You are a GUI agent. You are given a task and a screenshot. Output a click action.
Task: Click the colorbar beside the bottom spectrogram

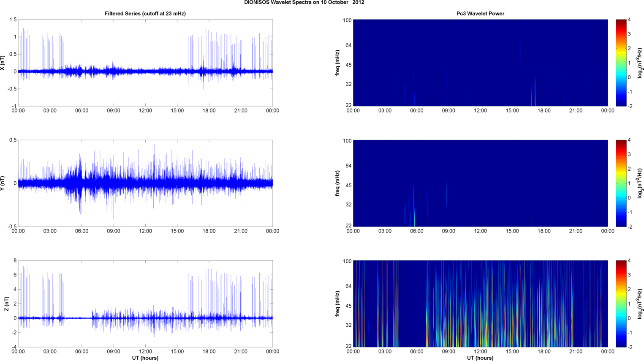coord(621,304)
